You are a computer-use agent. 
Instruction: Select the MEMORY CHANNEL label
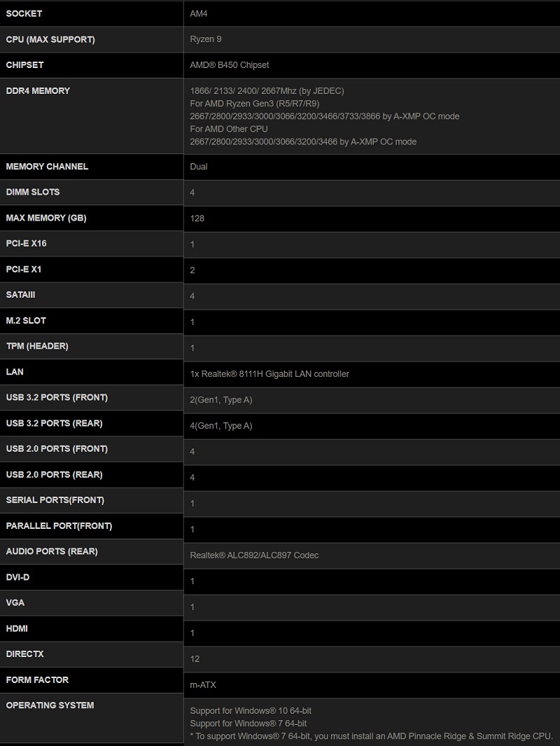click(x=47, y=167)
